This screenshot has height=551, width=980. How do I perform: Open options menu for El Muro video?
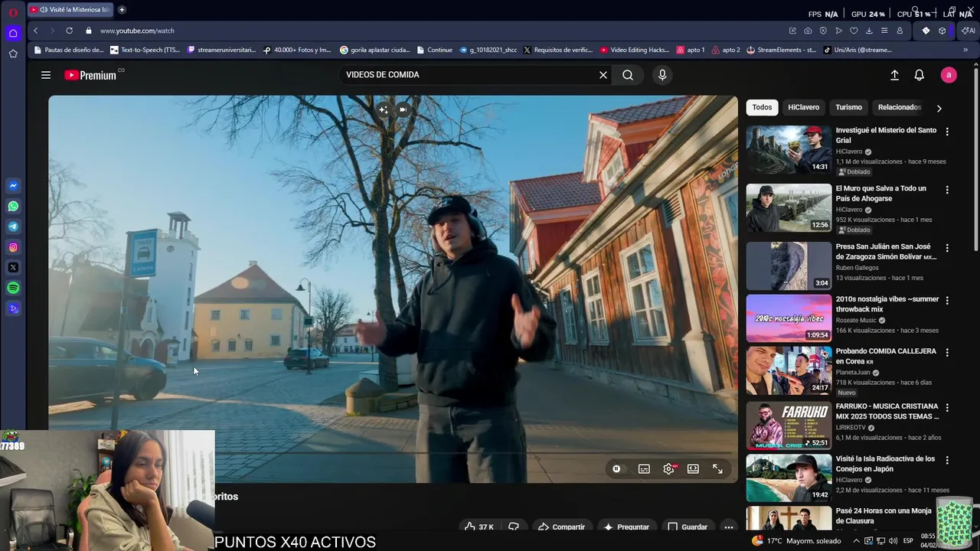[947, 190]
